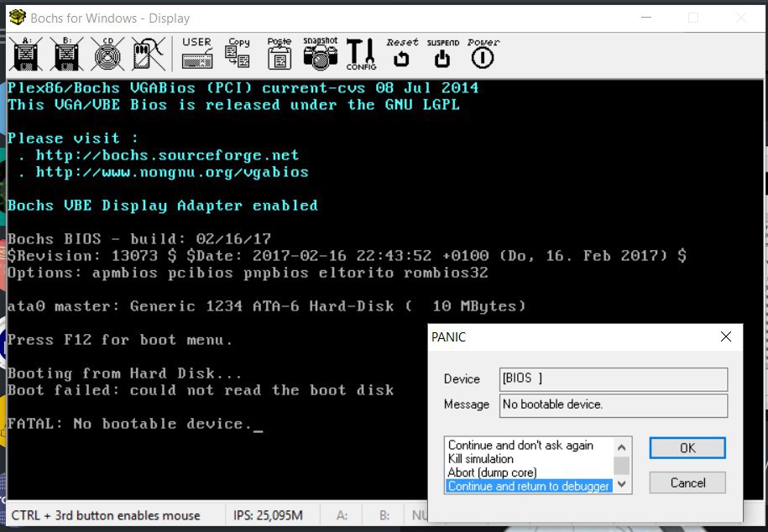Click "Press F12 for boot menu." line
Screen dimensions: 768x532
119,340
